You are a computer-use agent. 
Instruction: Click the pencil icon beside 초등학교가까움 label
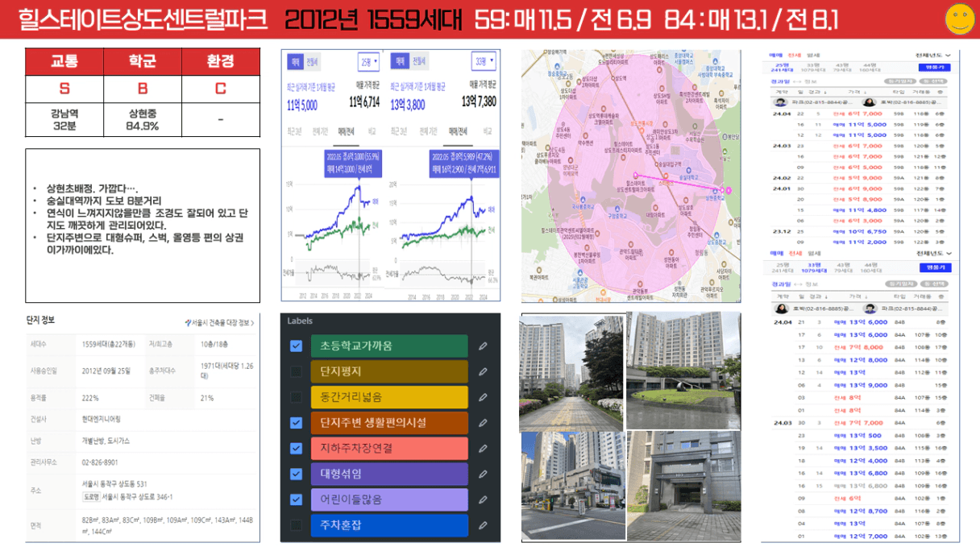[x=482, y=346]
